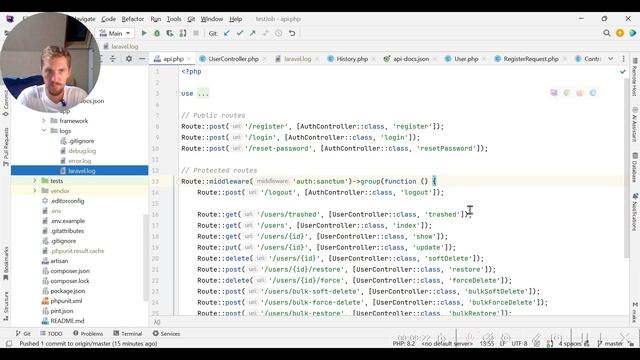Open the Pull Requests side panel
Image resolution: width=640 pixels, height=360 pixels.
pos(6,147)
